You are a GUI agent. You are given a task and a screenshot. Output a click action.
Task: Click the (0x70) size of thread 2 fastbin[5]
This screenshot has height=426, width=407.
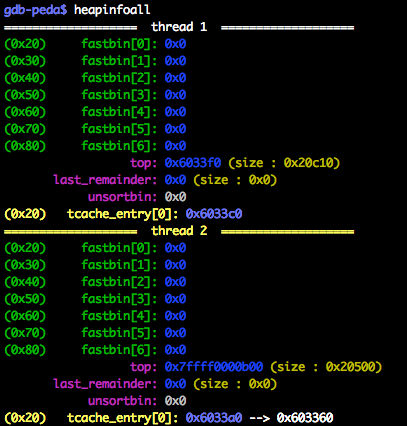25,333
